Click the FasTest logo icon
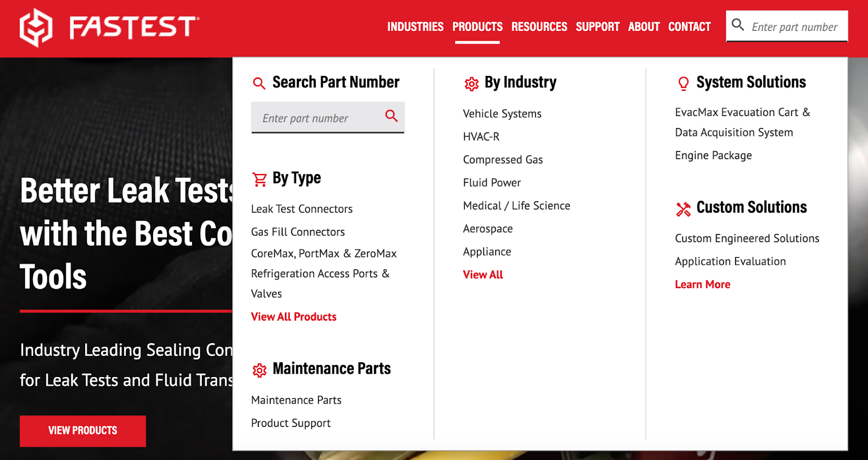Viewport: 868px width, 460px height. (x=36, y=27)
